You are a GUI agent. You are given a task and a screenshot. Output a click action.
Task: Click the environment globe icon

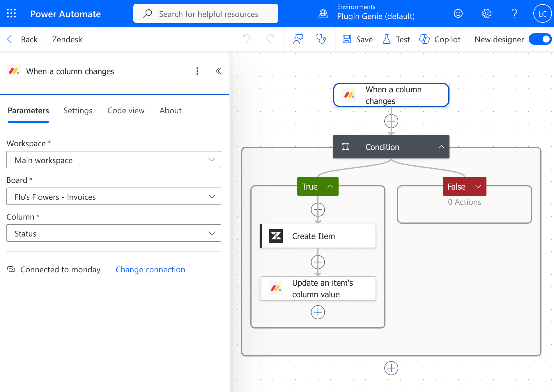[323, 13]
